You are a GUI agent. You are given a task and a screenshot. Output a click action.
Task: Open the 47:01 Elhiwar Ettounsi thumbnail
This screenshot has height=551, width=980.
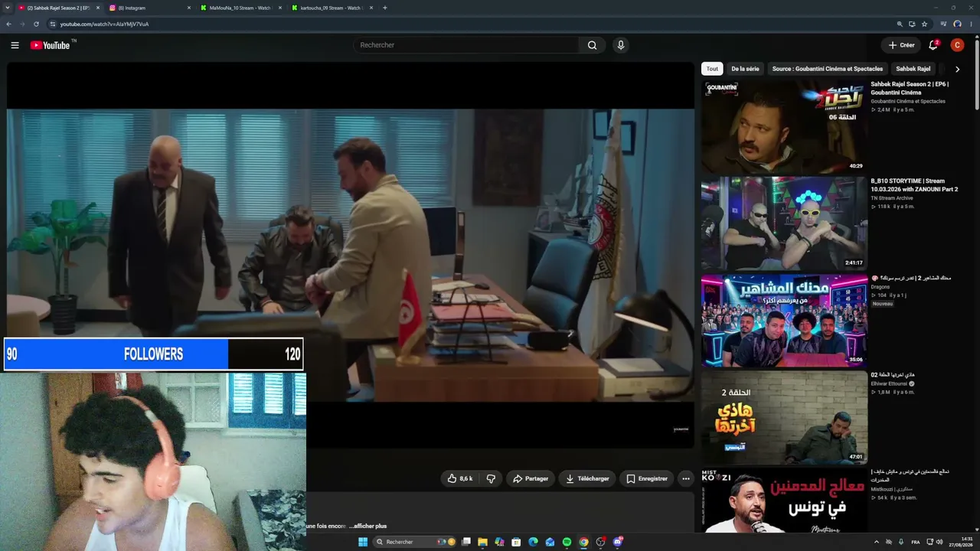(x=784, y=417)
